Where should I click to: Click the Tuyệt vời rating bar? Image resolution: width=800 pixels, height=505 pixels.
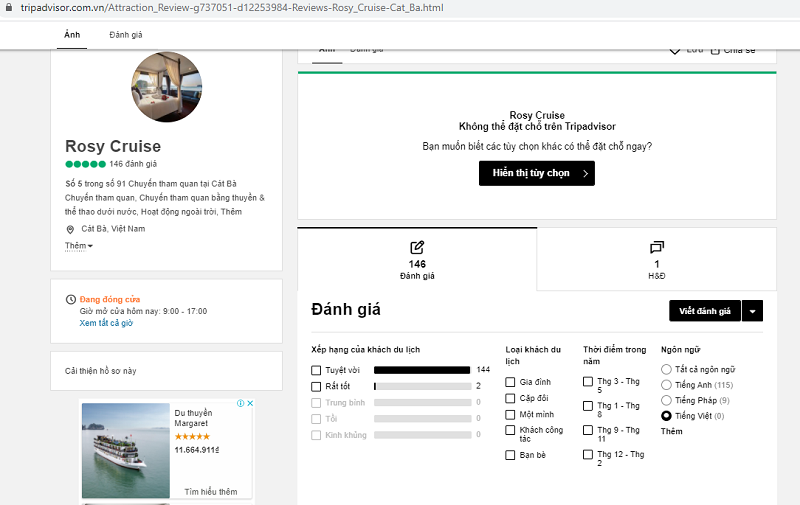pyautogui.click(x=422, y=370)
